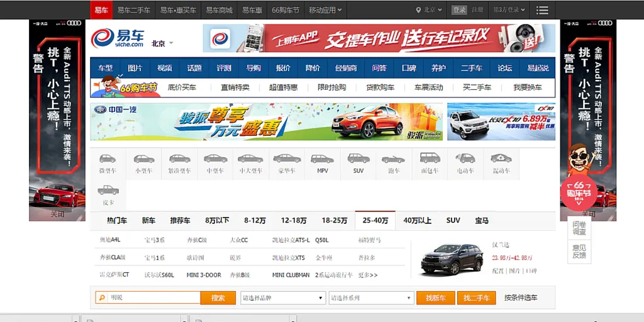644x322 pixels.
Task: Open the MINI CLUBMAN model link
Action: tap(291, 275)
